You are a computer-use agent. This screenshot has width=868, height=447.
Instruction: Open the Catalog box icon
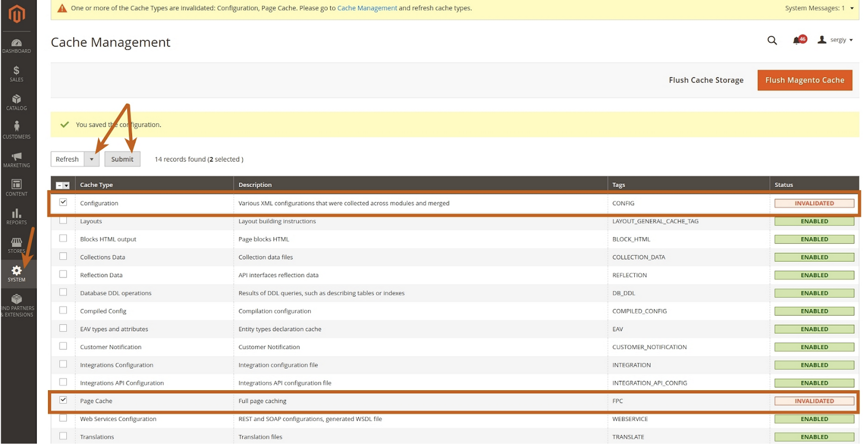click(16, 99)
